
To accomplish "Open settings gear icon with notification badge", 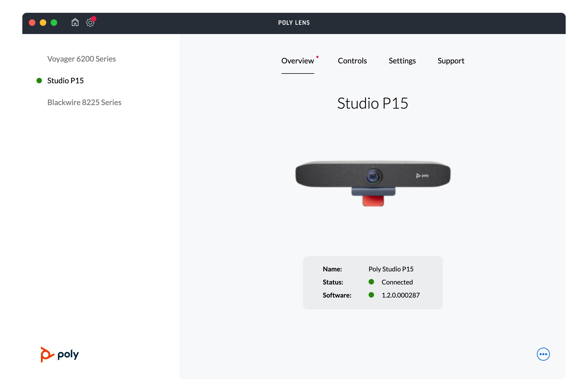I will (x=90, y=23).
